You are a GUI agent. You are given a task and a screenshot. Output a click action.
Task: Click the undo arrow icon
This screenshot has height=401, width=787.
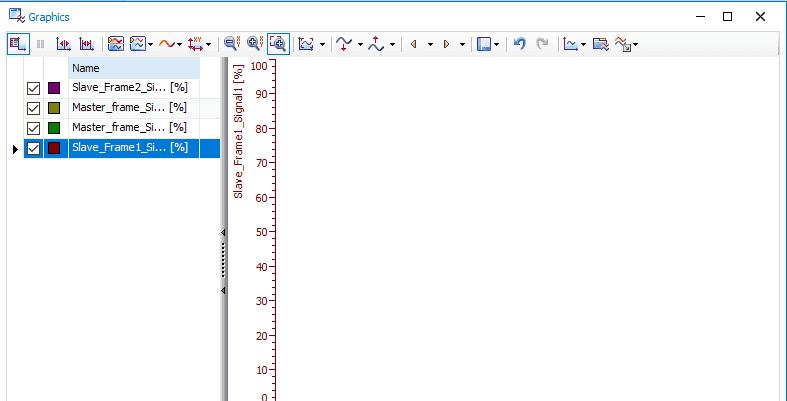[519, 44]
